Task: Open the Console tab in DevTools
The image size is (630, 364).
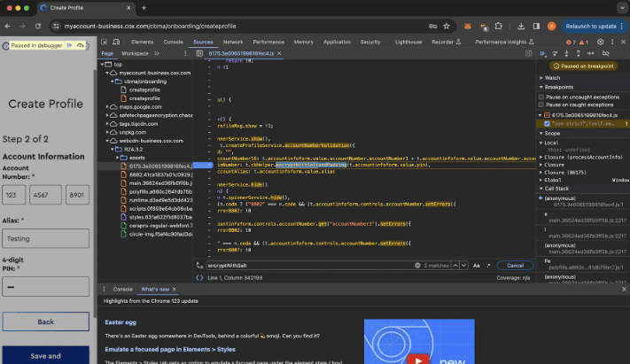Action: (173, 42)
